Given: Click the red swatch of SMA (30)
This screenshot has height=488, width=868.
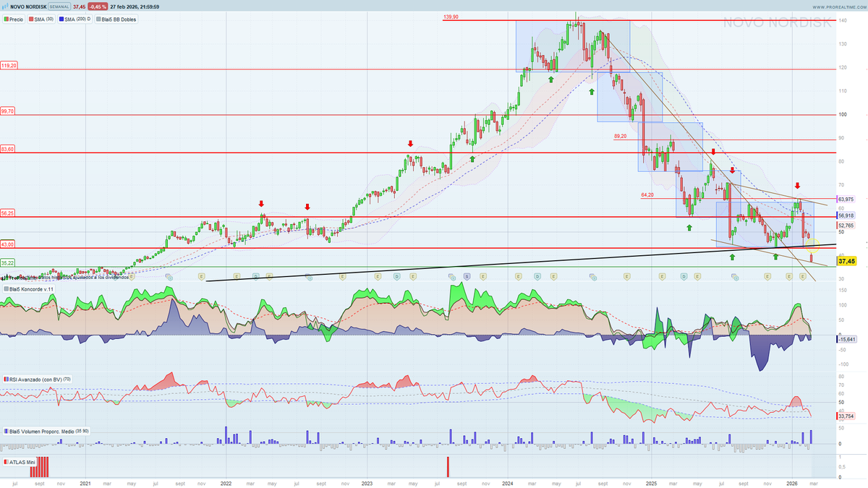Looking at the screenshot, I should (x=33, y=19).
